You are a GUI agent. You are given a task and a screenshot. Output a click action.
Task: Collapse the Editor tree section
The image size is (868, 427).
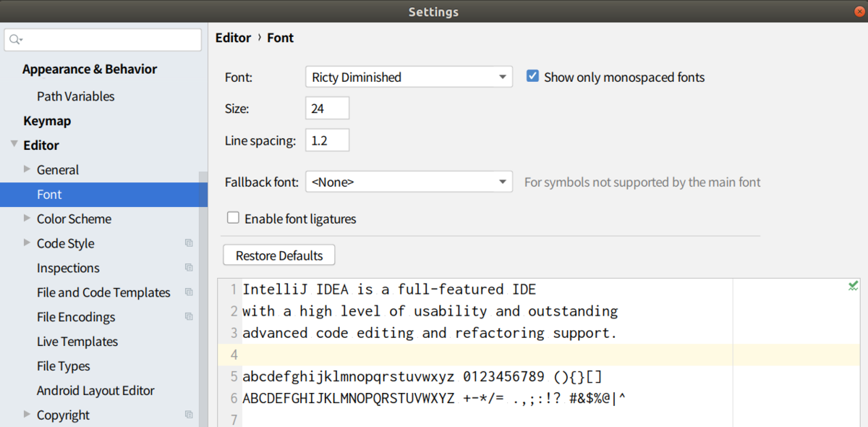click(x=14, y=145)
